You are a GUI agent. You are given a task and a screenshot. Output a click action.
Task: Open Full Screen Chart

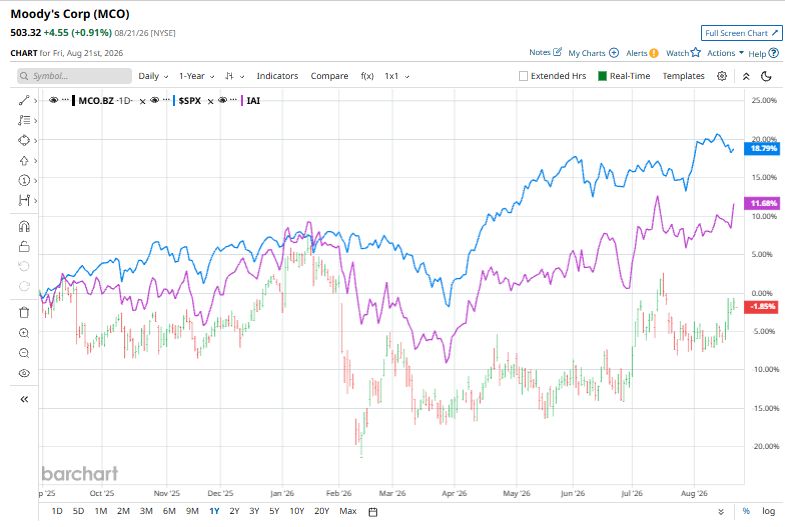coord(741,33)
